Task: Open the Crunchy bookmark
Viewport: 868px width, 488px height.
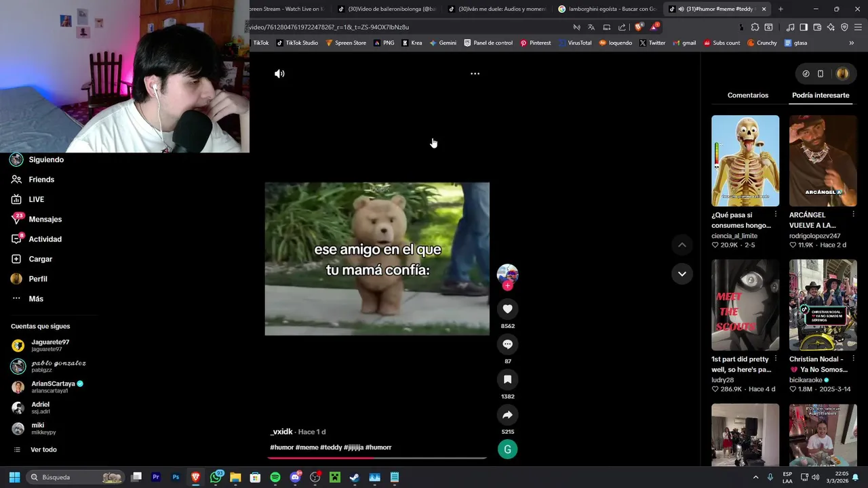Action: tap(762, 43)
